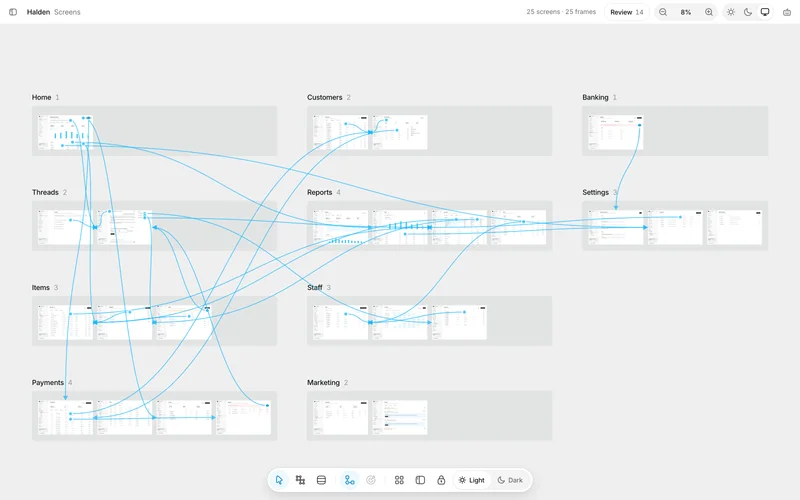800x500 pixels.
Task: Select the frame tool in bottom toolbar
Action: coord(300,480)
